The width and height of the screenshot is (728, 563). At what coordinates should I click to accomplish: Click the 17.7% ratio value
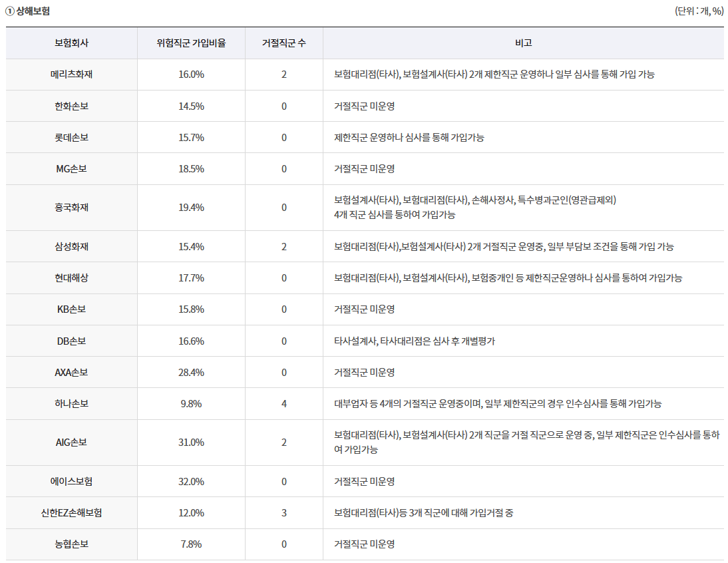191,278
